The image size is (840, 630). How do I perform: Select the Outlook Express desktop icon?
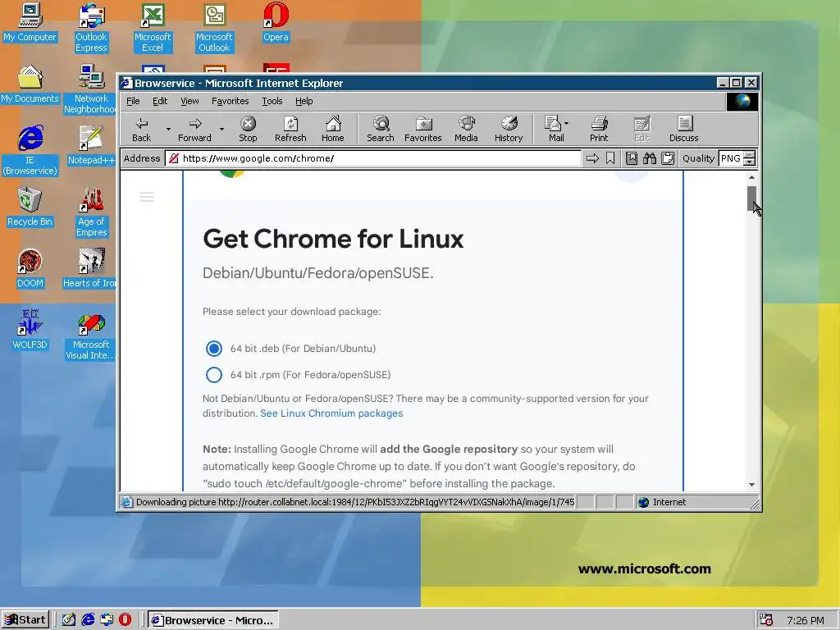point(91,28)
